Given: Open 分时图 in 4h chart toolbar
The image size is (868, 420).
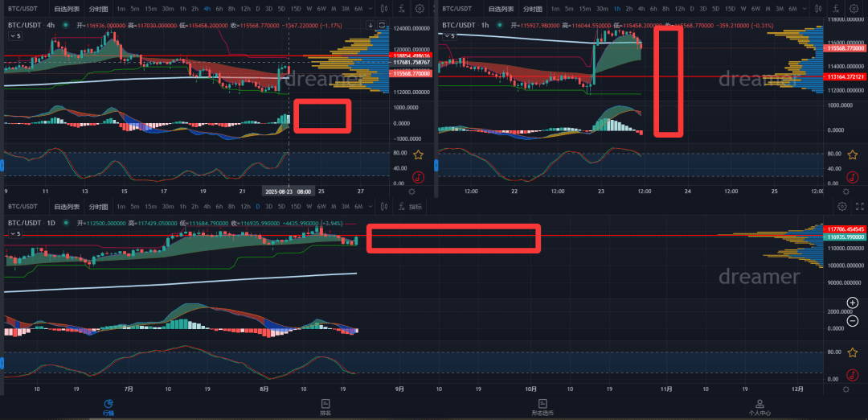Looking at the screenshot, I should tap(99, 9).
